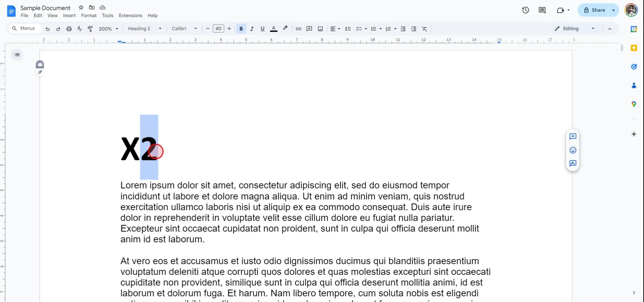The width and height of the screenshot is (644, 302).
Task: Open the text color picker
Action: [274, 29]
